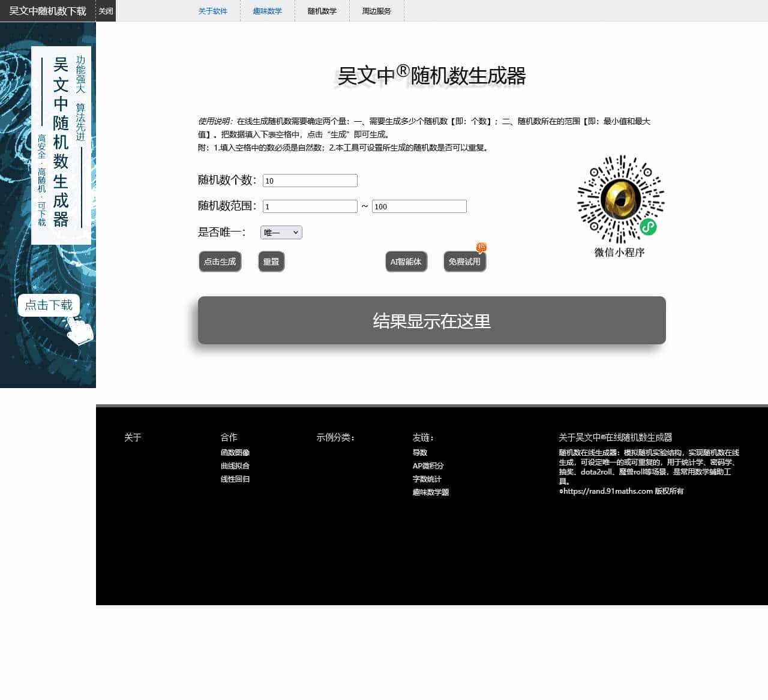
Task: Open the 函数图像 footer link
Action: [x=235, y=452]
